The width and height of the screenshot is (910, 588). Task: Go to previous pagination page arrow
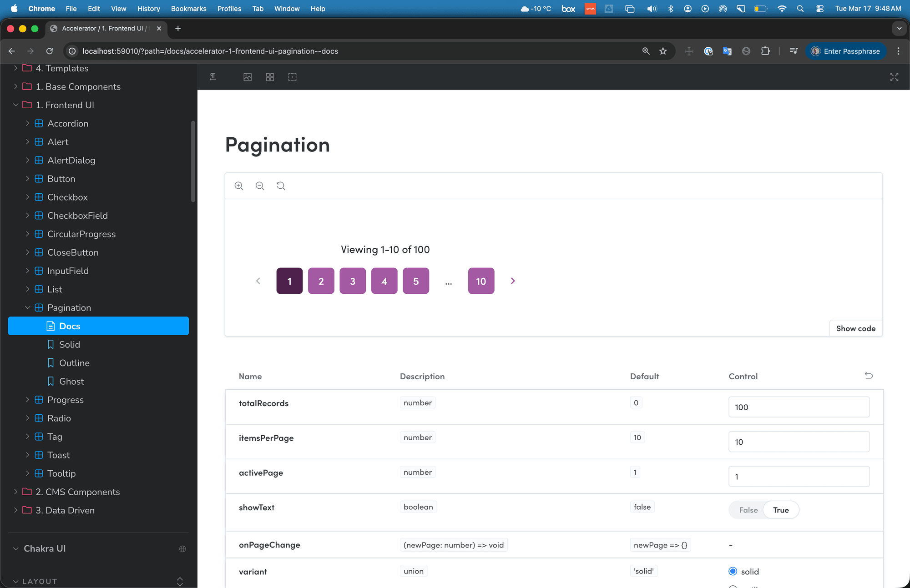pyautogui.click(x=258, y=281)
